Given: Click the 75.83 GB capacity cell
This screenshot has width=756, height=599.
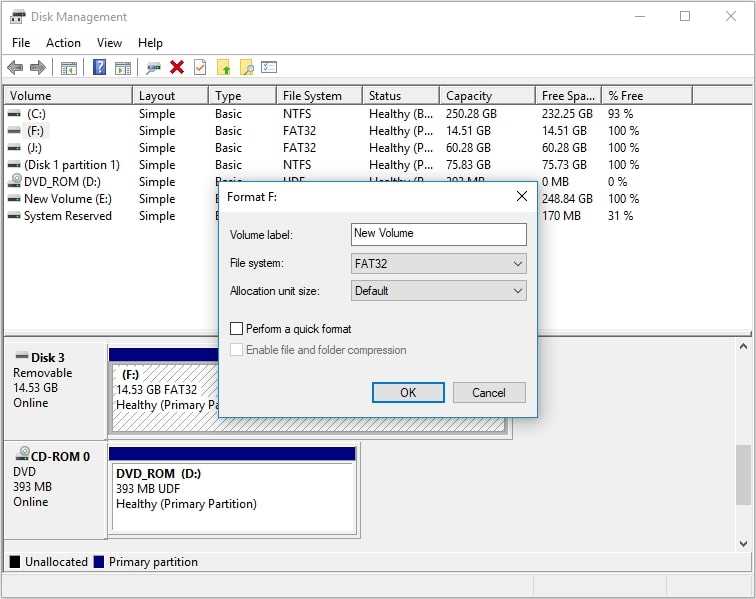Looking at the screenshot, I should (x=468, y=165).
